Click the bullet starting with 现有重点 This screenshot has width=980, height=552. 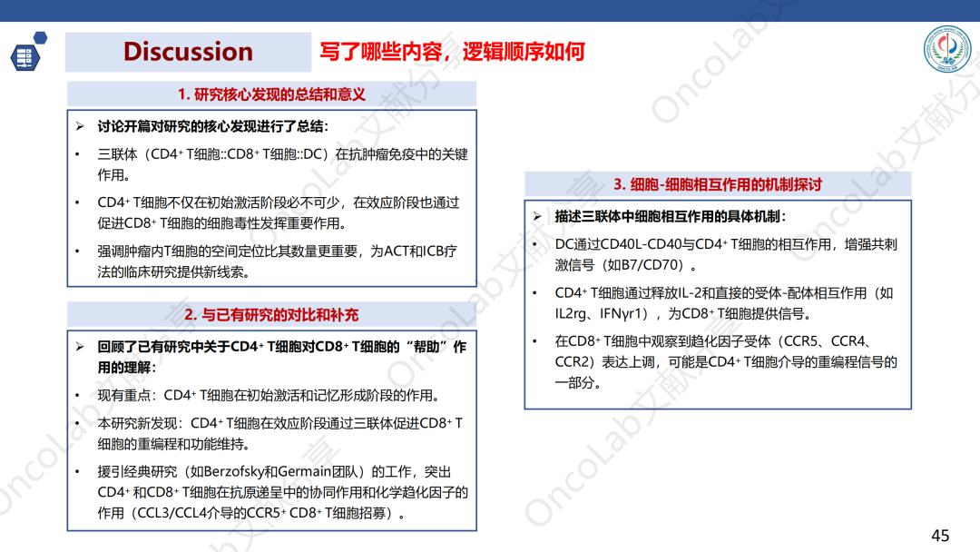point(269,396)
